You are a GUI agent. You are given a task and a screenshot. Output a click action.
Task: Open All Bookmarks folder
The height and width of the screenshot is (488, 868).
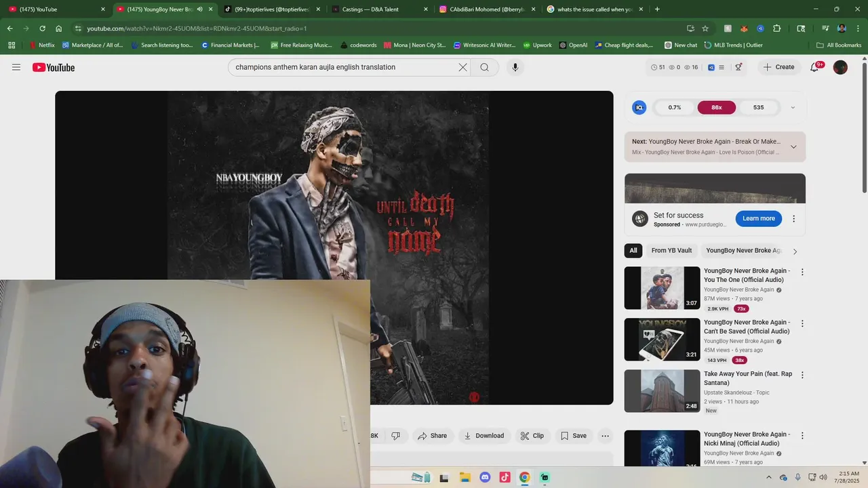(839, 45)
